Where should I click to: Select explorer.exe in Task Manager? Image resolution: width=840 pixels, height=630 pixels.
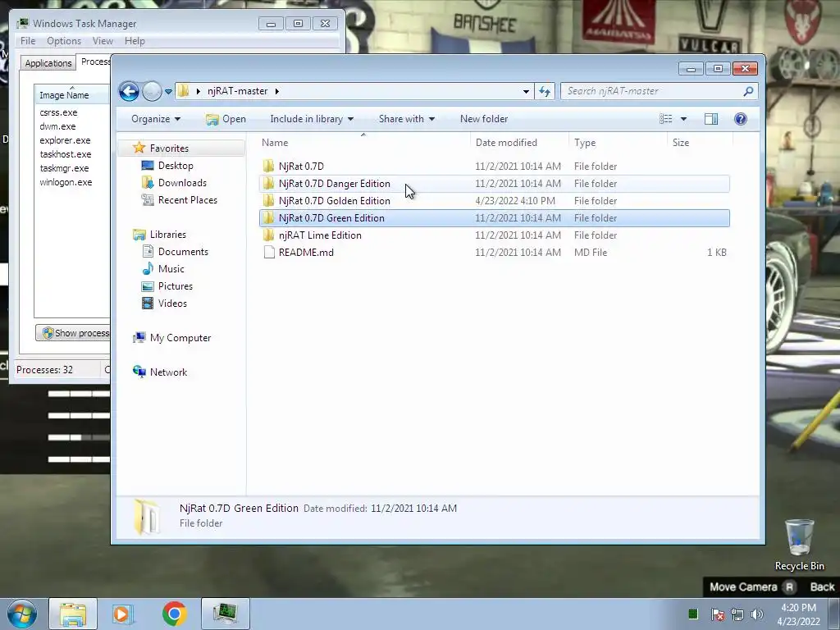pyautogui.click(x=65, y=140)
